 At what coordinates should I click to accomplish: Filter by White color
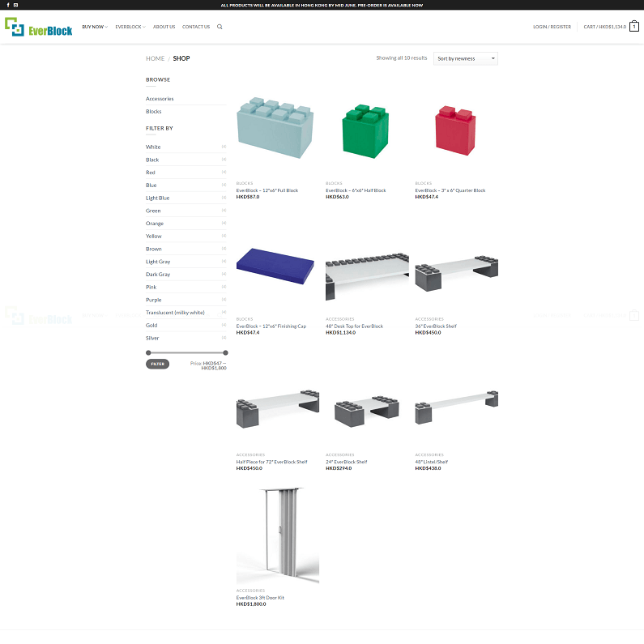(x=153, y=147)
